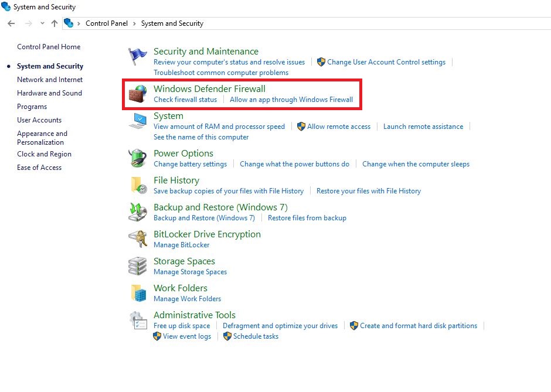The width and height of the screenshot is (551, 392).
Task: Click Manage Storage Spaces link
Action: pos(190,272)
